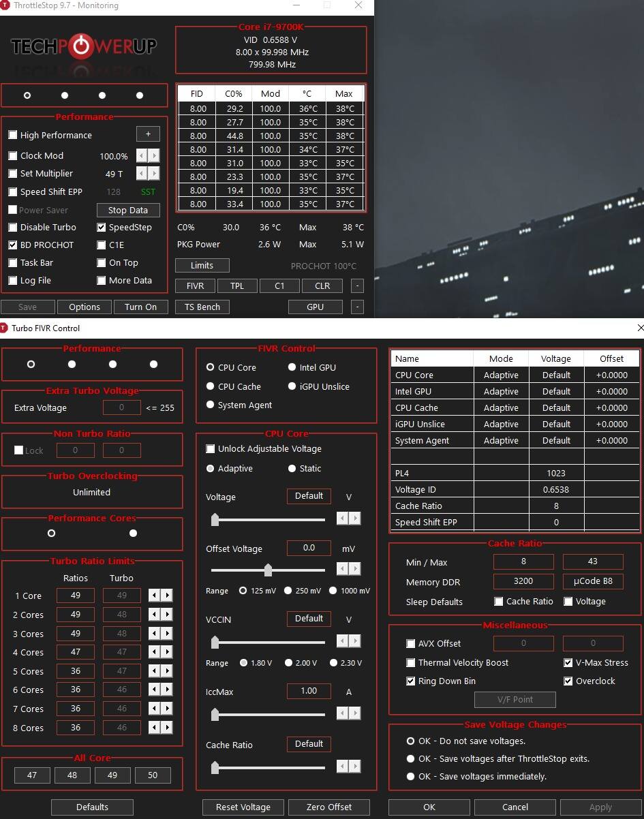The height and width of the screenshot is (819, 644).
Task: Click Cache Ratio Max field 43
Action: pos(593,561)
